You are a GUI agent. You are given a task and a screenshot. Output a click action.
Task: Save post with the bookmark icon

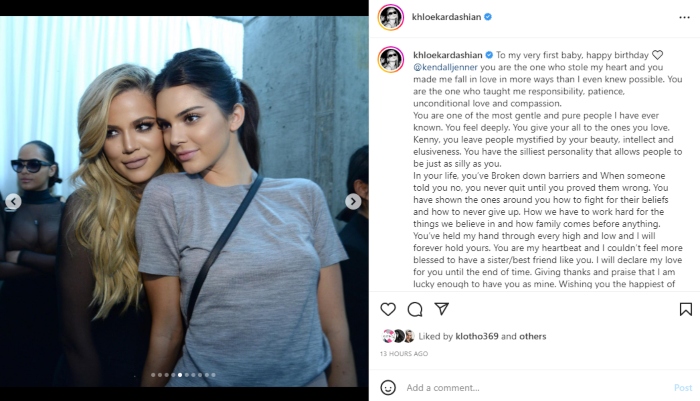686,309
